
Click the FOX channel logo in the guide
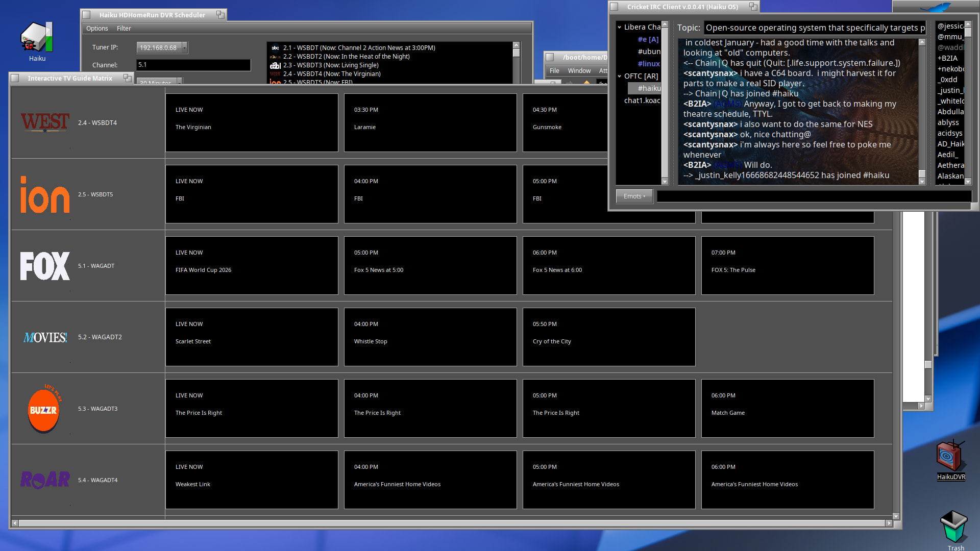pos(45,266)
